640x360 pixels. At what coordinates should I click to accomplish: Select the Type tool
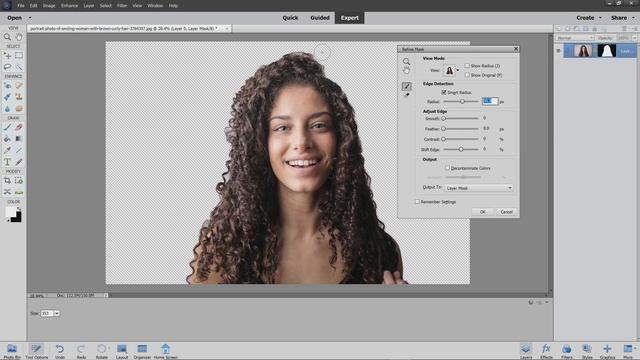7,162
